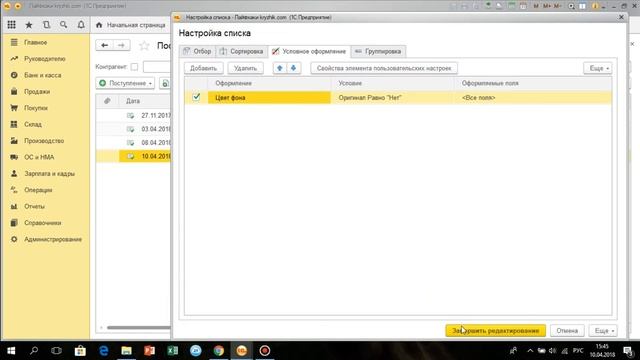Image resolution: width=640 pixels, height=360 pixels.
Task: Open 'Продажи' section in sidebar
Action: [37, 91]
